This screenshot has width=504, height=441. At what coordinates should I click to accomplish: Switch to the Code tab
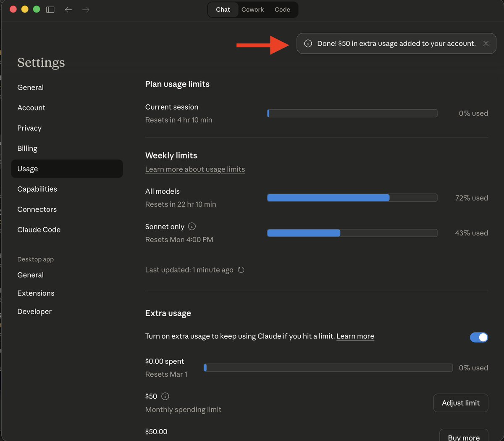click(x=282, y=9)
